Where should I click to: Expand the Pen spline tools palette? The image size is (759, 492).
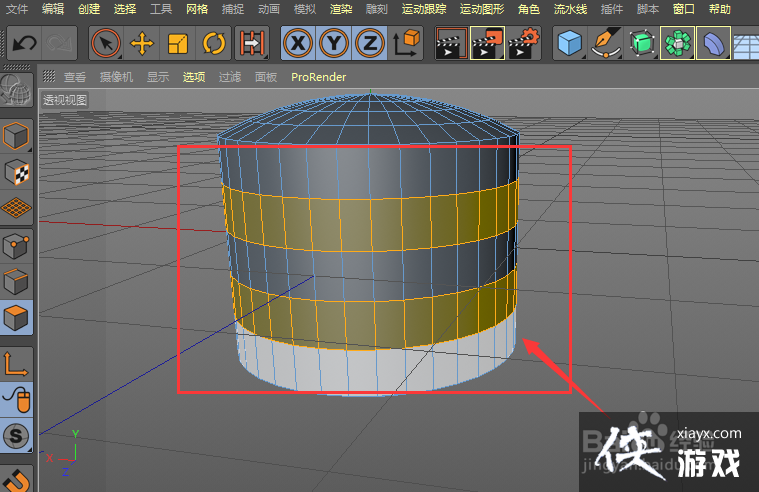coord(606,43)
